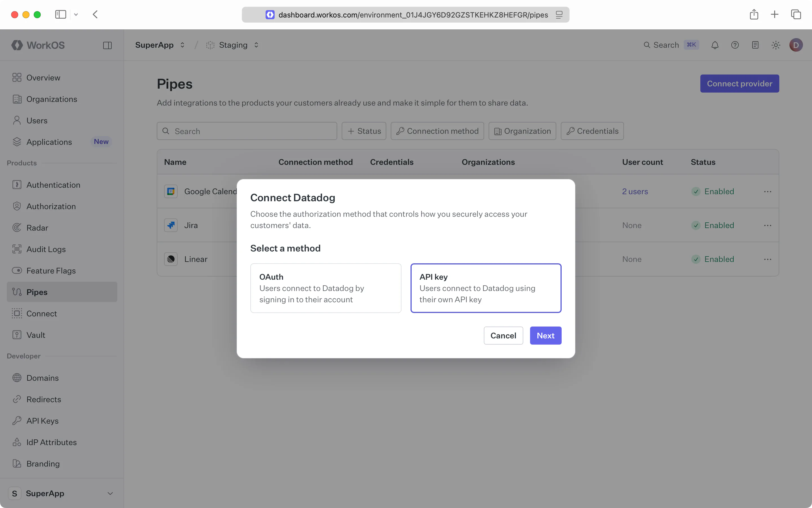Open the Credentials filter
The image size is (812, 508).
coord(592,131)
